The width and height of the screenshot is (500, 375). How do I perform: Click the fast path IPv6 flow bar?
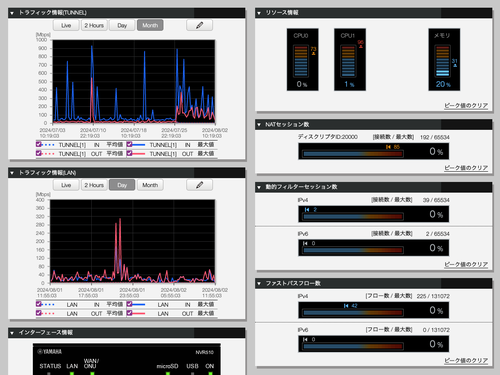[353, 346]
